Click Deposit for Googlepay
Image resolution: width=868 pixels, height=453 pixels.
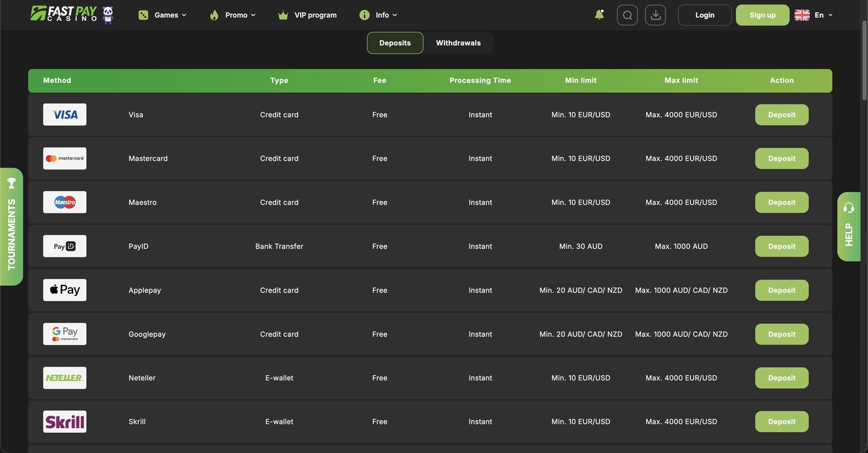[782, 334]
